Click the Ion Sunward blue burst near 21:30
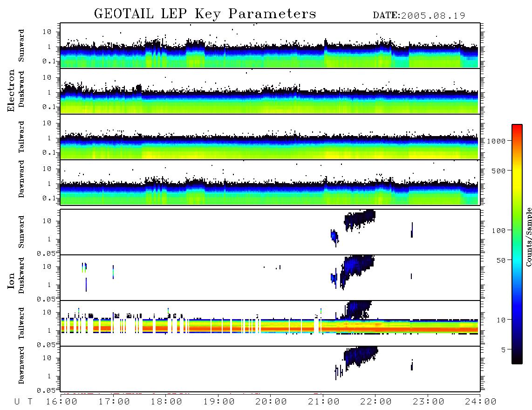 [360, 220]
